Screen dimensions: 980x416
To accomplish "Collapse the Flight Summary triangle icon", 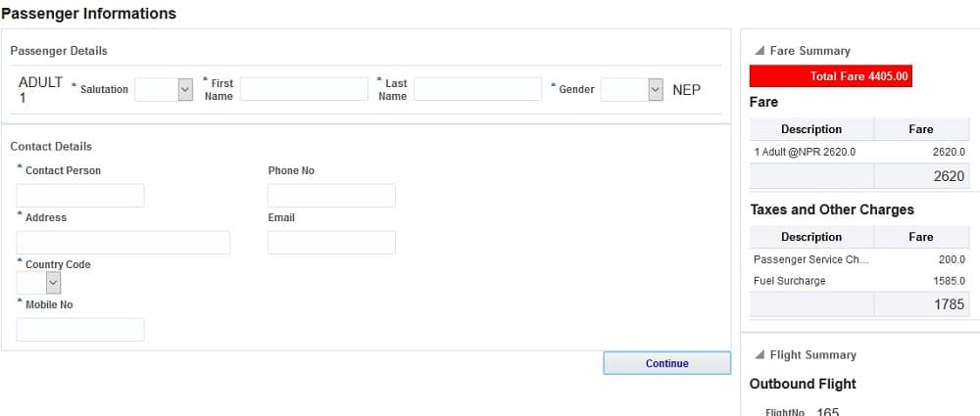I will [759, 354].
